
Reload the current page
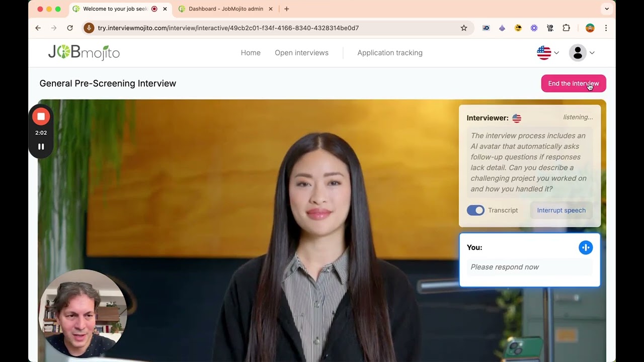(x=70, y=28)
